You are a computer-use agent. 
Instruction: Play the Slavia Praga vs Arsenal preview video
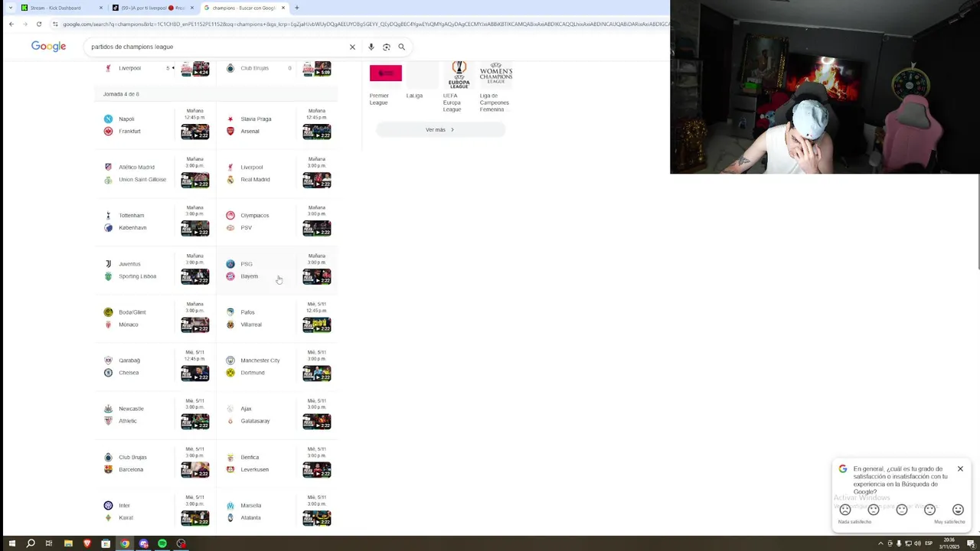click(316, 132)
